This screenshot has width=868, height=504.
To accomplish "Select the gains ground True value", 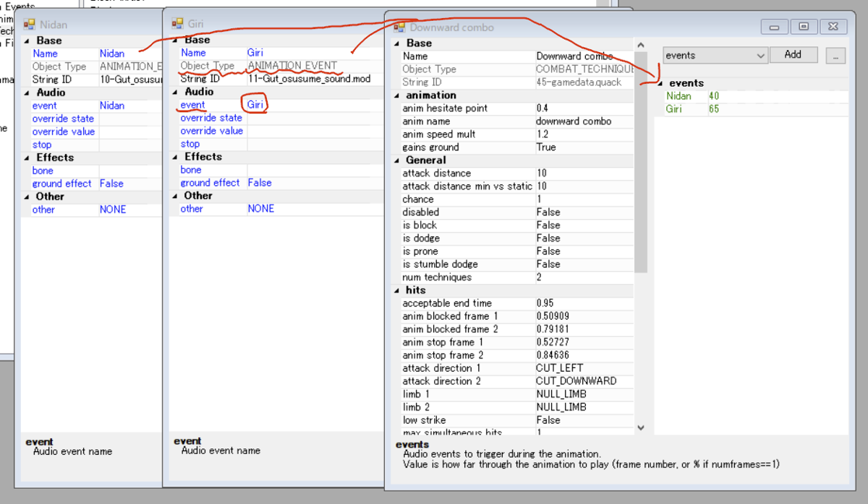I will [584, 148].
